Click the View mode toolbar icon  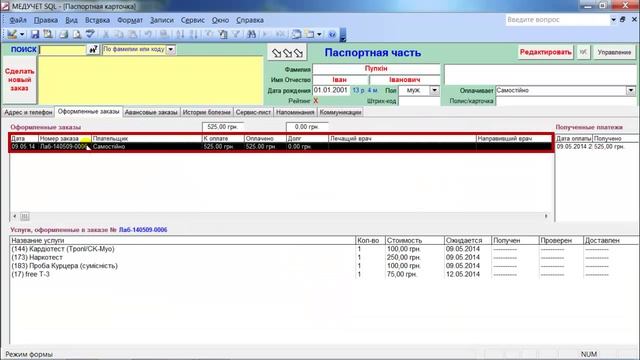coord(11,34)
